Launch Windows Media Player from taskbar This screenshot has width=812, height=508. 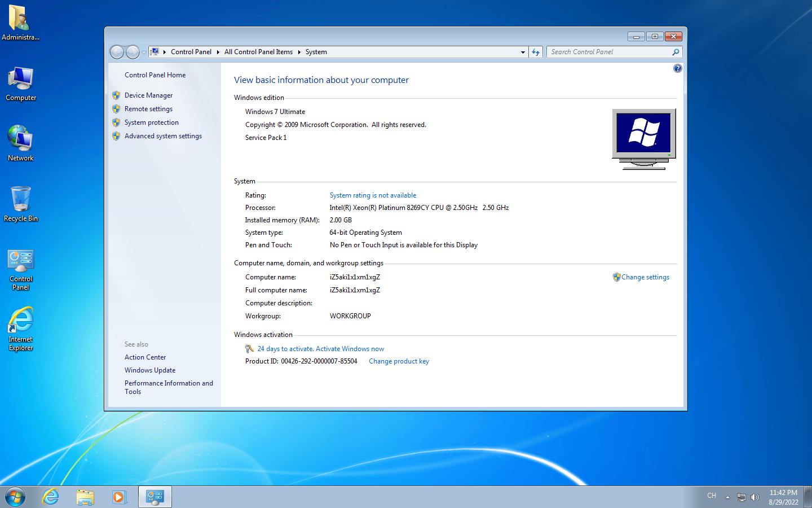pyautogui.click(x=119, y=497)
